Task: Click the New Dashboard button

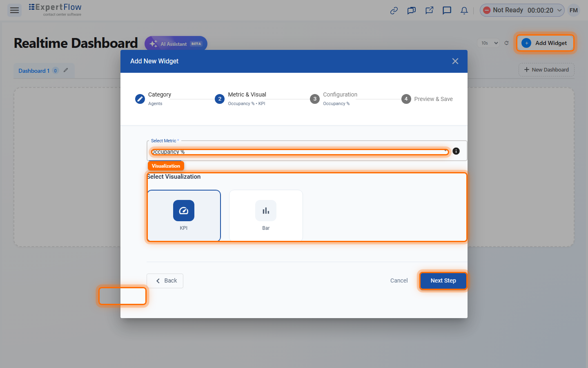Action: 546,70
